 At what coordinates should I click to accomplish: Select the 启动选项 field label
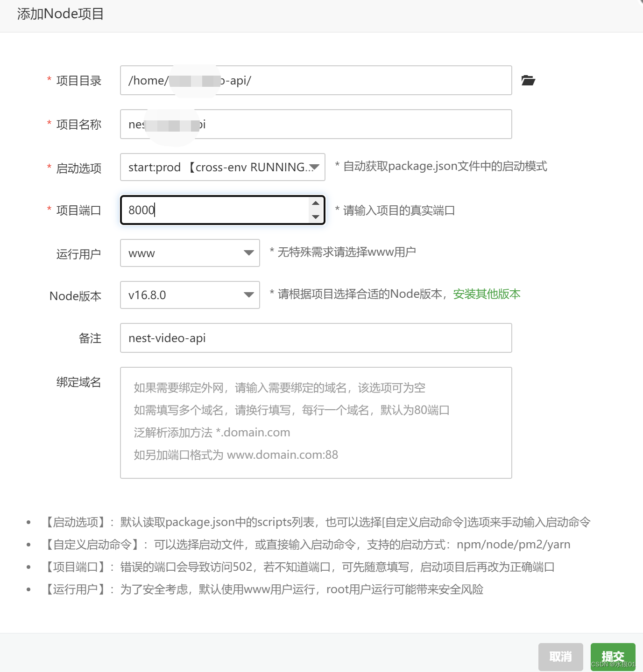[79, 168]
